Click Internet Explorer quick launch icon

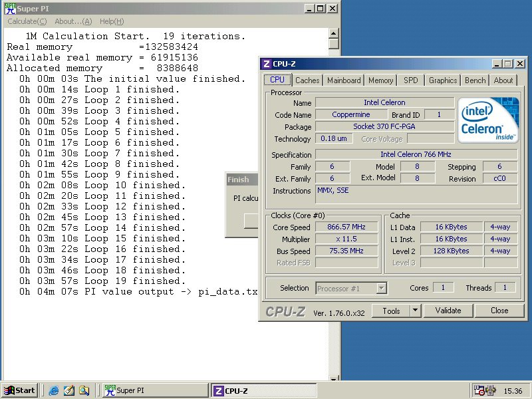(x=54, y=390)
